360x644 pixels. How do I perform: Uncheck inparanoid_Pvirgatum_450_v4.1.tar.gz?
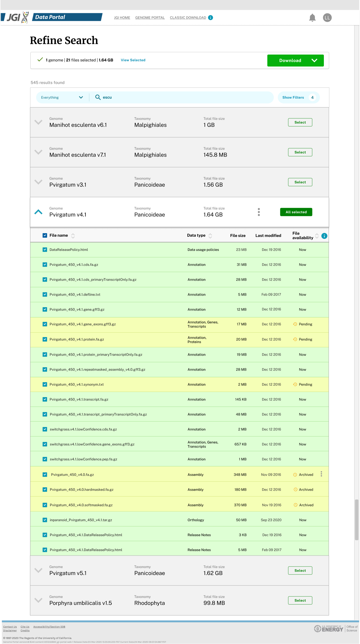pos(45,520)
